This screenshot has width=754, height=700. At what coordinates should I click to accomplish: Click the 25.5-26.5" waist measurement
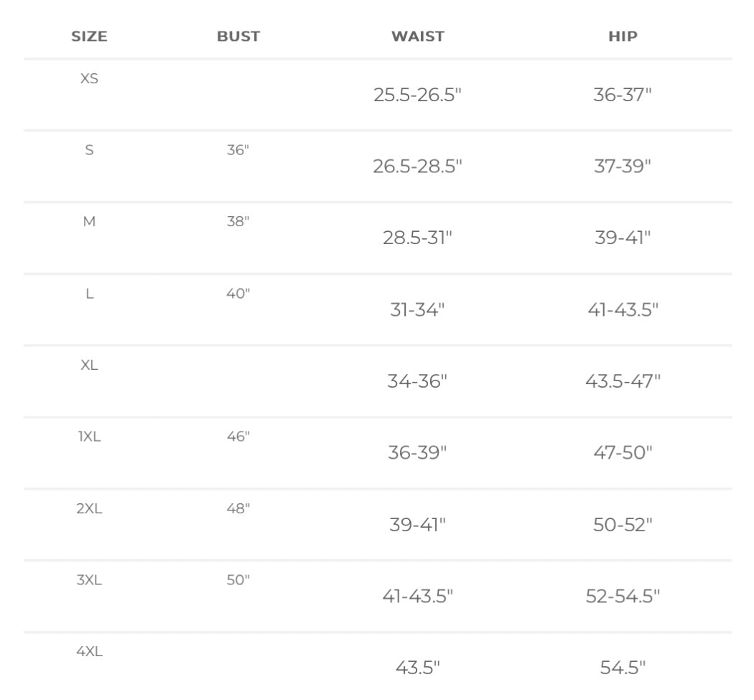pos(417,95)
